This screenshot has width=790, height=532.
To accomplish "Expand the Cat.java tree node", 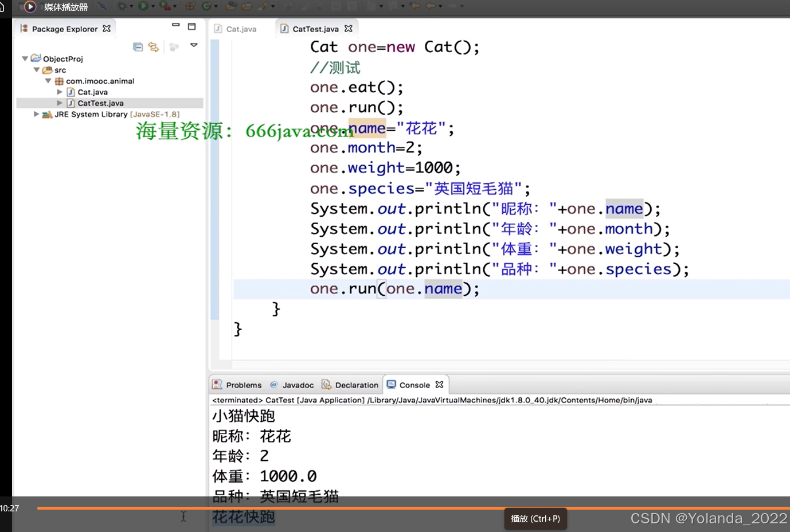I will 60,92.
